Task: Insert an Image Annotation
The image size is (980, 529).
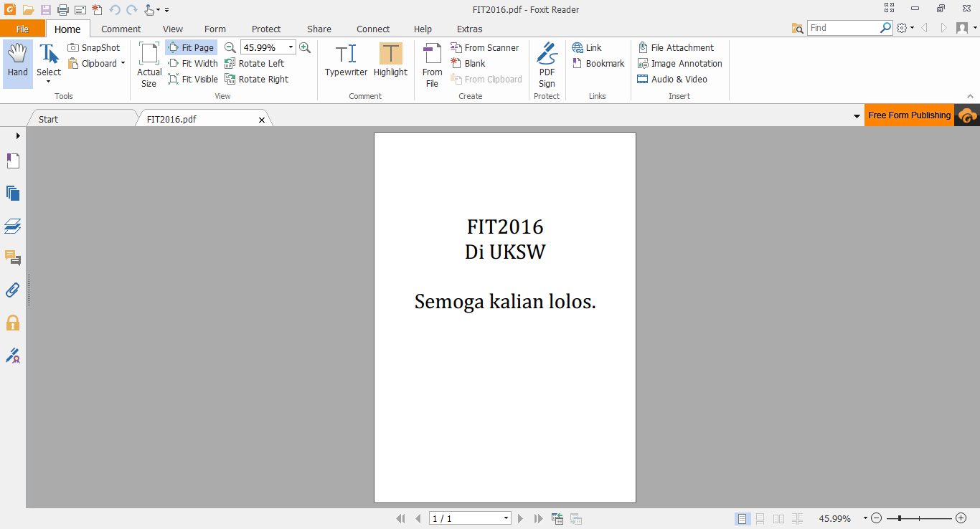Action: click(x=680, y=63)
